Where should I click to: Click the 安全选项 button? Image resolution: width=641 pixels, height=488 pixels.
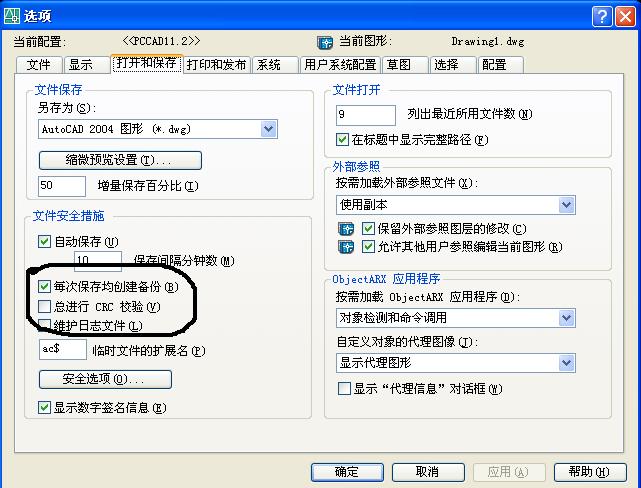(105, 379)
